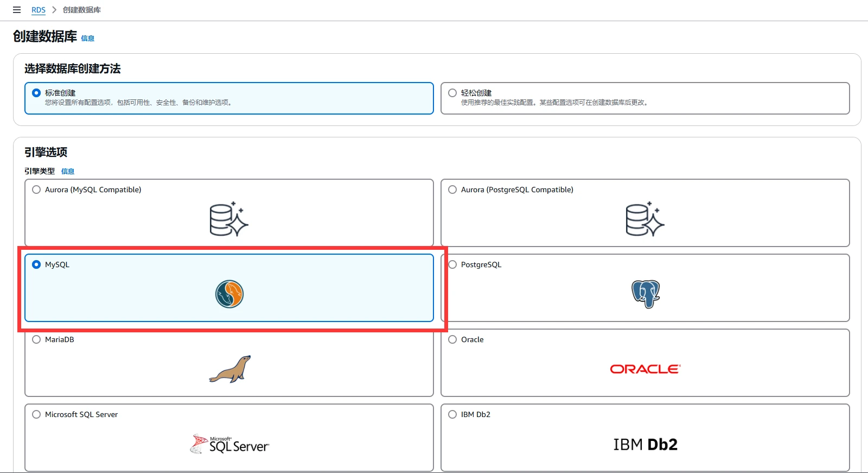The width and height of the screenshot is (868, 473).
Task: Click the 引擎选项 section heading
Action: (x=46, y=152)
